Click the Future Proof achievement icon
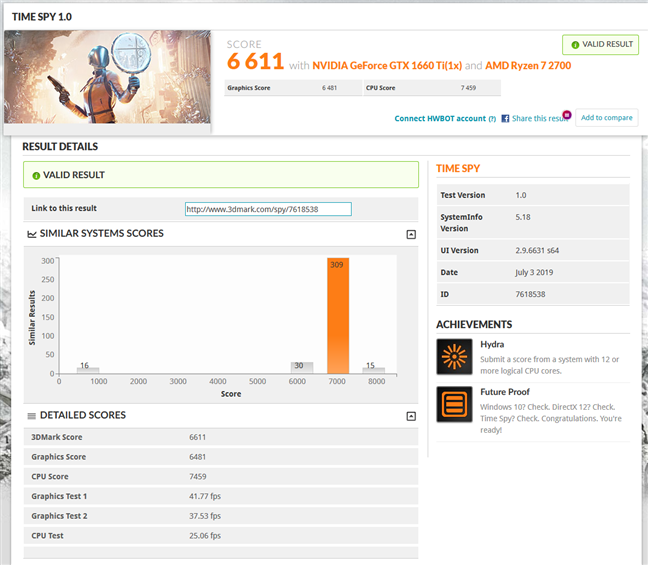The height and width of the screenshot is (565, 648). (454, 404)
